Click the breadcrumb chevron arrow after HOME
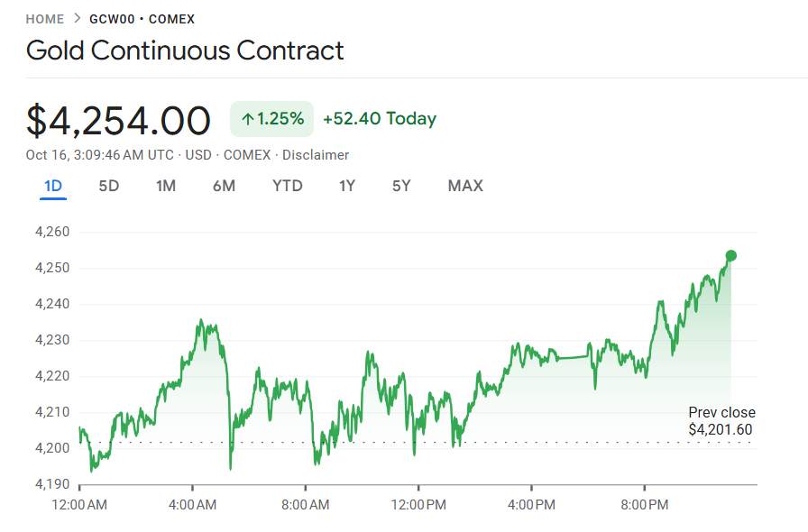This screenshot has width=808, height=532. click(x=77, y=19)
